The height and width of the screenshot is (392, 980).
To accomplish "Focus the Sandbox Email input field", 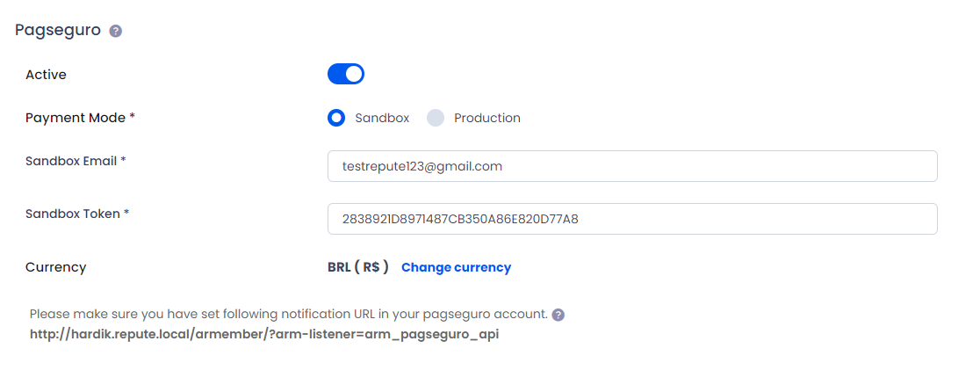I will 632,166.
